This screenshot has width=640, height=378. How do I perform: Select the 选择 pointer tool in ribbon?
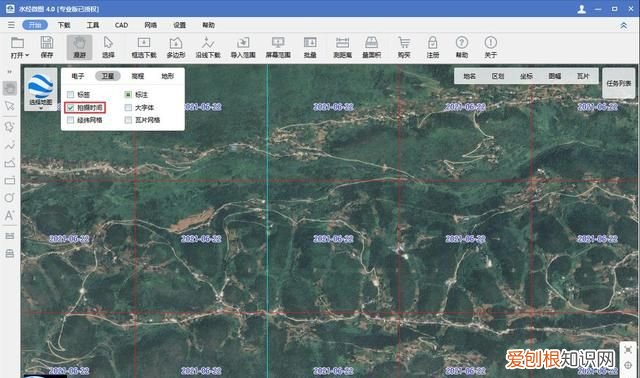pos(108,47)
